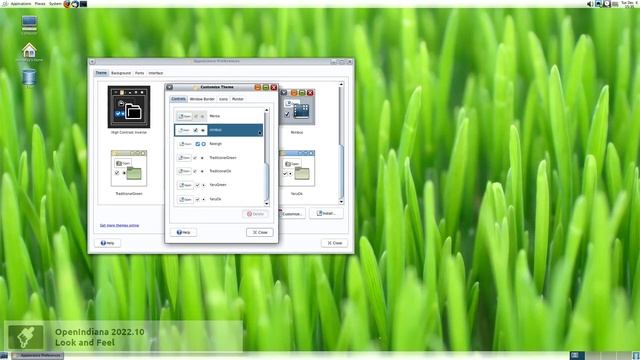The image size is (640, 360).
Task: Open Get more themes online link
Action: coord(119,225)
